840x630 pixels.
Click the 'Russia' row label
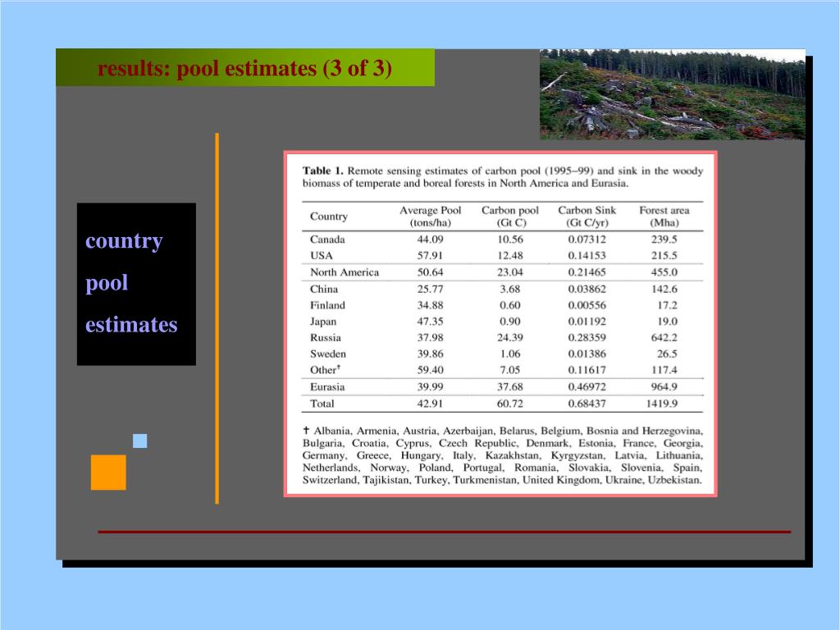click(326, 338)
